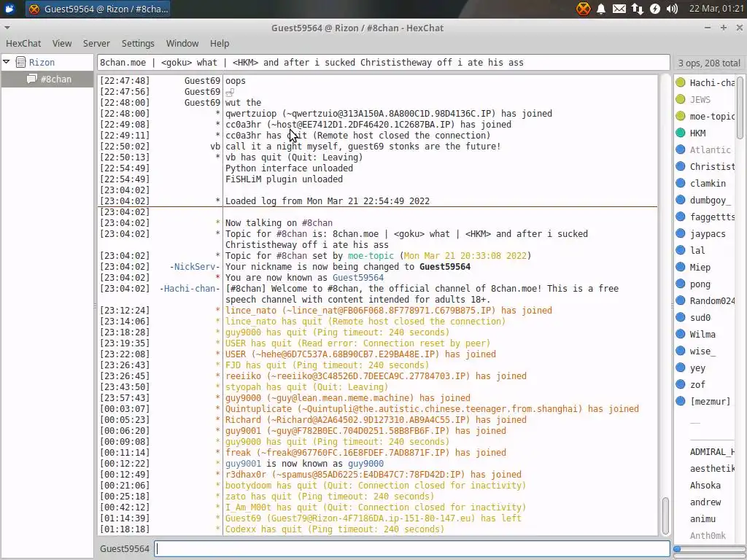Click the Guest59564 nickname button
747x560 pixels.
point(124,548)
